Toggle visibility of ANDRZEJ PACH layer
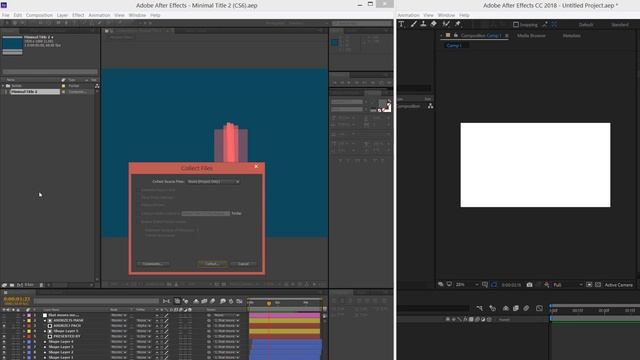Viewport: 640px width, 360px height. 4,326
